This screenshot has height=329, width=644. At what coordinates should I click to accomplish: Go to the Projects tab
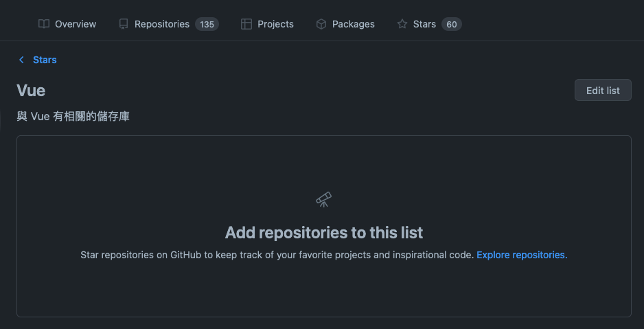tap(275, 24)
